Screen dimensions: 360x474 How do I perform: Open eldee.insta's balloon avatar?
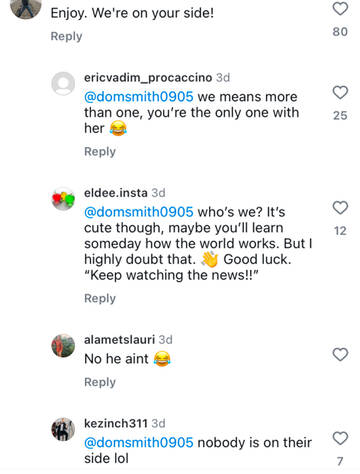[63, 199]
